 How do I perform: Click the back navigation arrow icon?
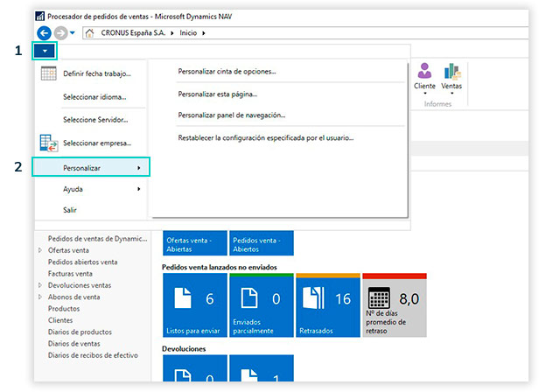click(45, 33)
